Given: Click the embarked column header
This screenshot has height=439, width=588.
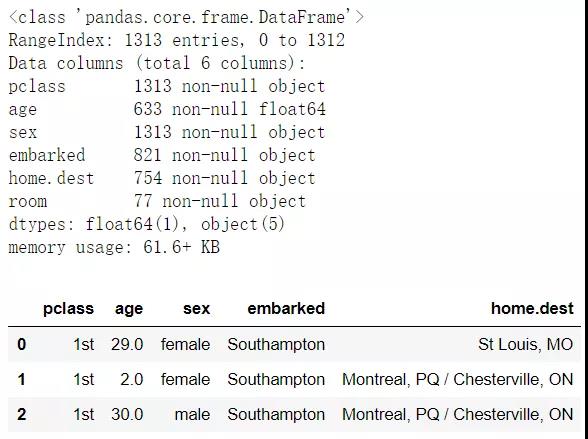Looking at the screenshot, I should point(286,309).
